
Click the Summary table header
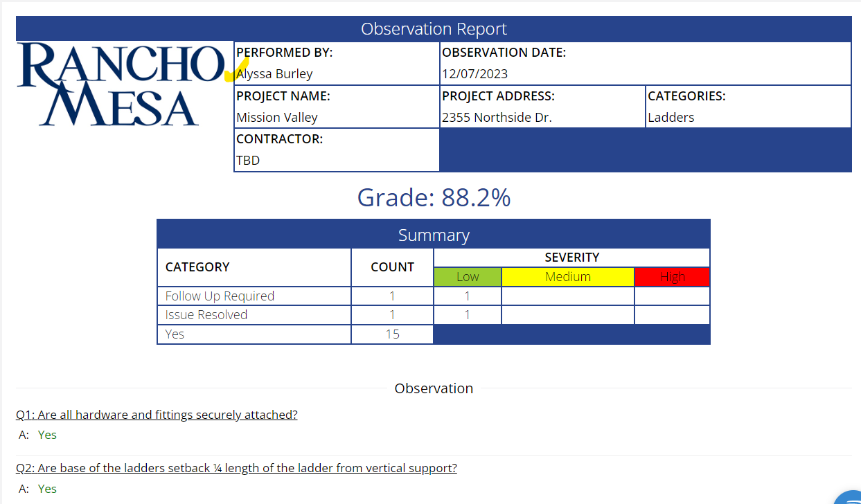434,235
